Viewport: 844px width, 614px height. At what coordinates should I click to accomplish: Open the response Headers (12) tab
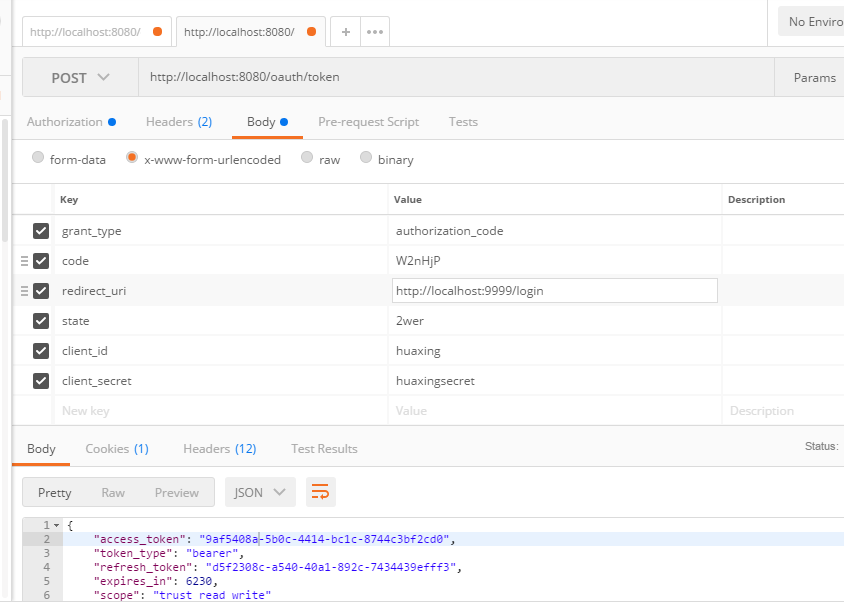(219, 449)
